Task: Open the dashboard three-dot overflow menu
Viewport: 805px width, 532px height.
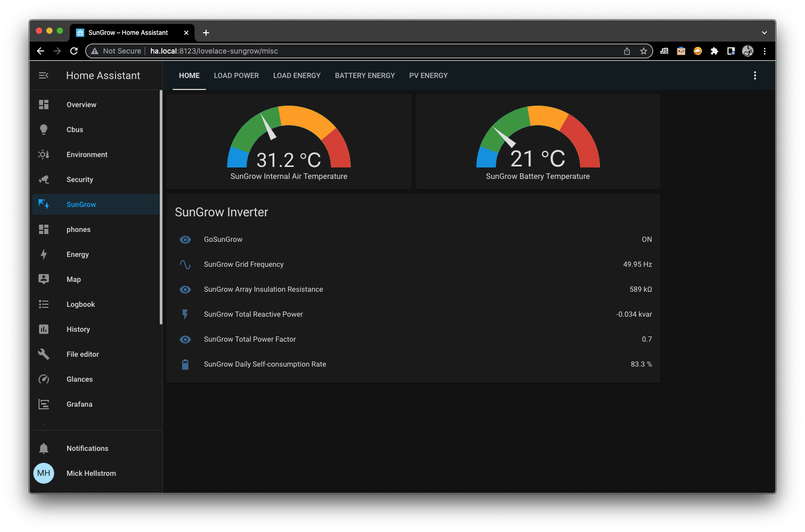Action: click(755, 75)
